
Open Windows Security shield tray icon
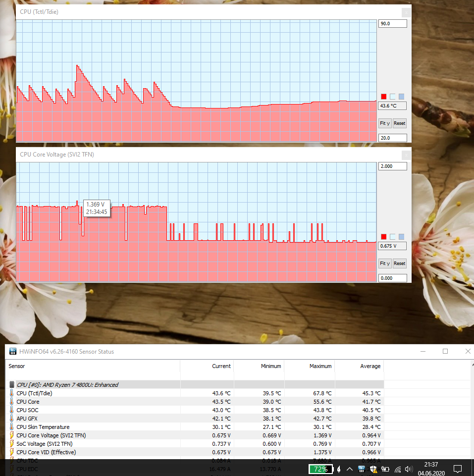373,469
